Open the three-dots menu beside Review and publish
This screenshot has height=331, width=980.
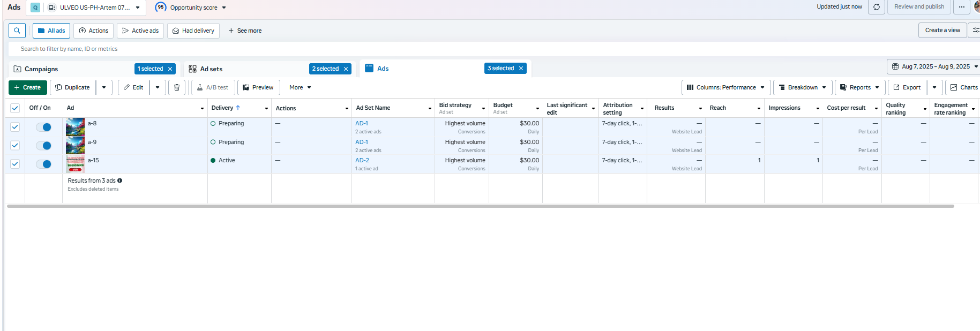(962, 7)
